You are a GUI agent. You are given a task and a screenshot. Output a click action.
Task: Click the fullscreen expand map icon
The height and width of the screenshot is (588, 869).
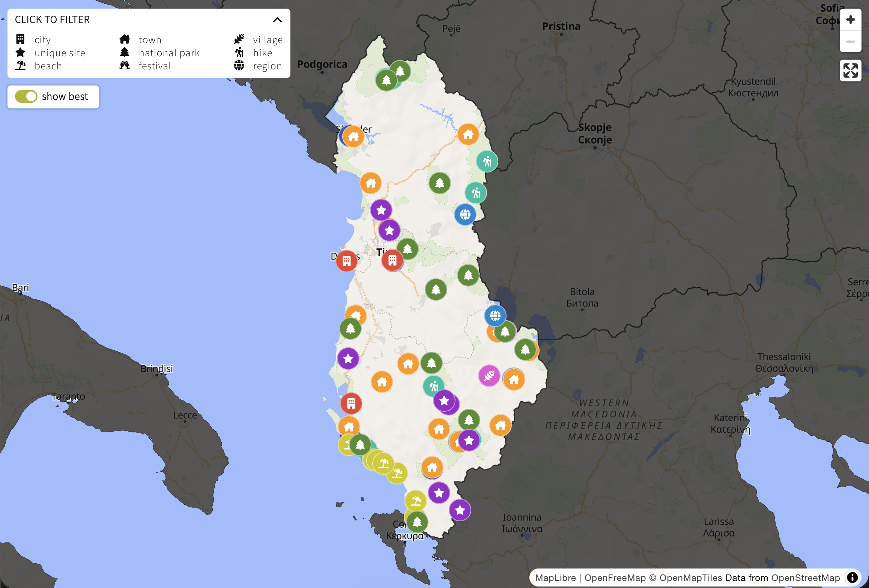coord(850,70)
